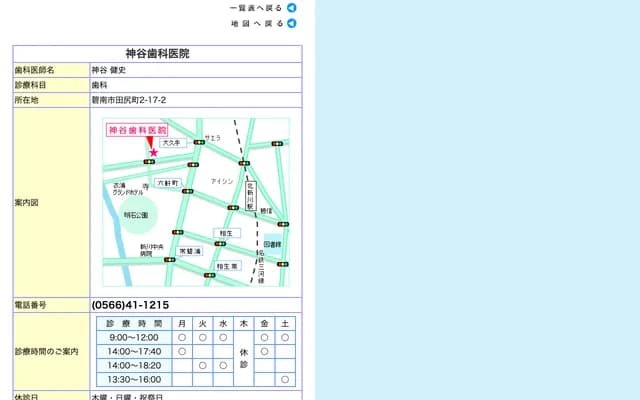Click the Thursday 休診 cell in schedule

(244, 359)
